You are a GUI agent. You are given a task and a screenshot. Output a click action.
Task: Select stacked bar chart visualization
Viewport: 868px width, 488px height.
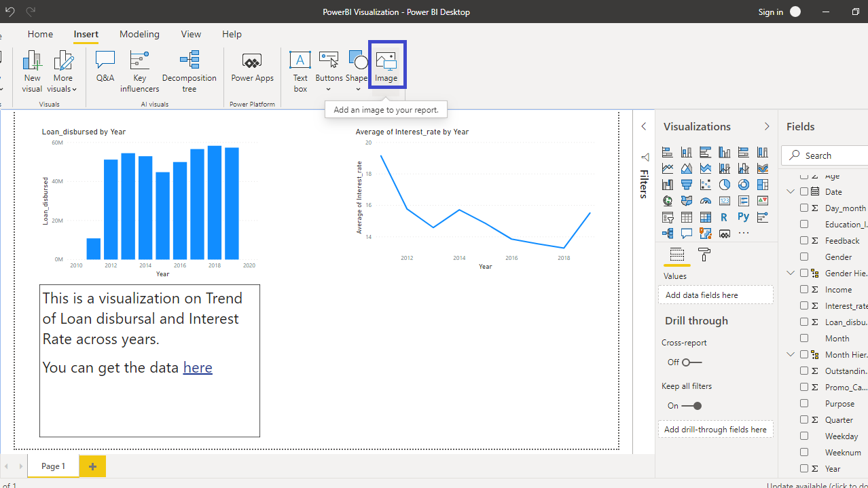click(668, 152)
